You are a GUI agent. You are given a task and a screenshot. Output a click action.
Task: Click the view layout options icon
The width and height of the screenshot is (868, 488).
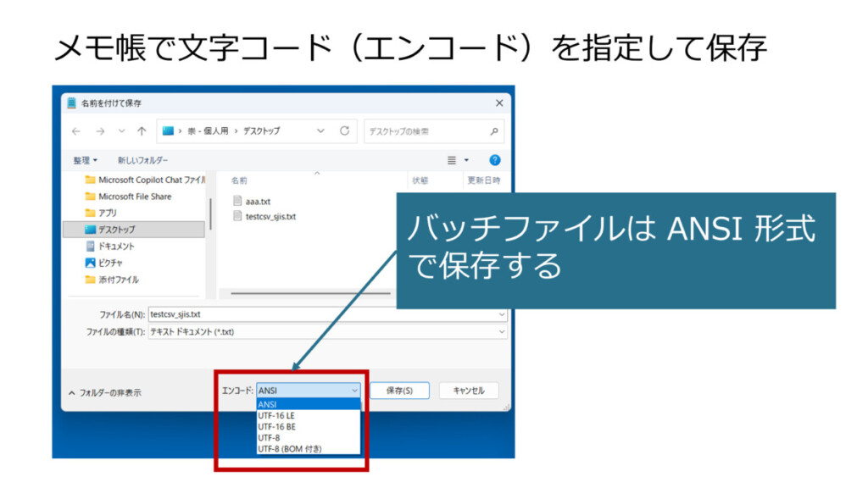click(x=453, y=160)
